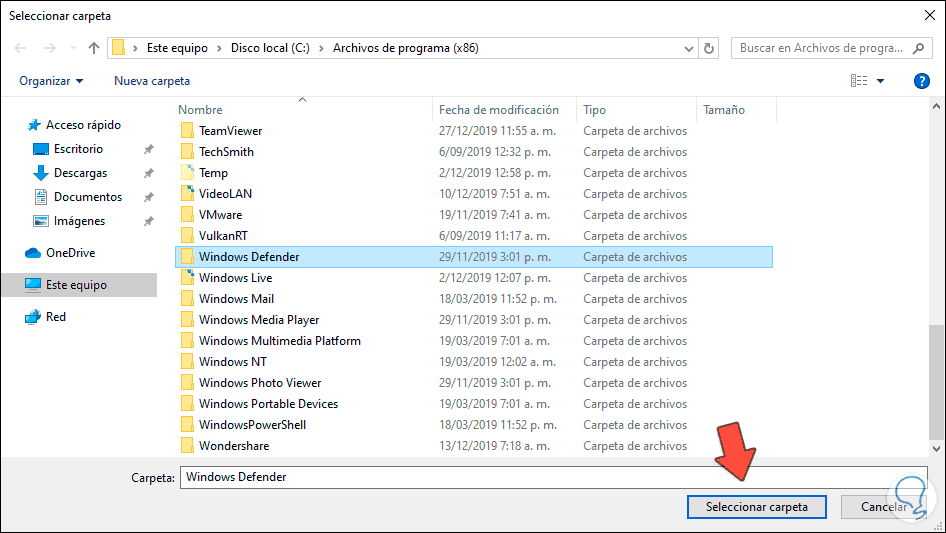946x533 pixels.
Task: Change view with the view layout icon
Action: pyautogui.click(x=859, y=80)
